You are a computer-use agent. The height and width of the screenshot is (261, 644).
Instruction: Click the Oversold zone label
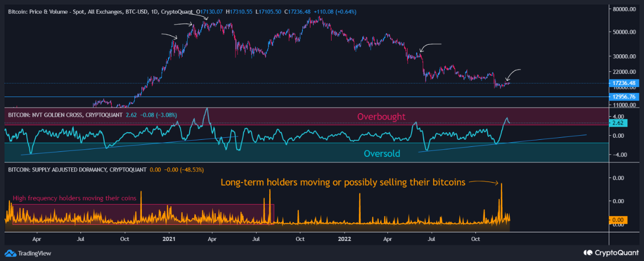pos(382,153)
